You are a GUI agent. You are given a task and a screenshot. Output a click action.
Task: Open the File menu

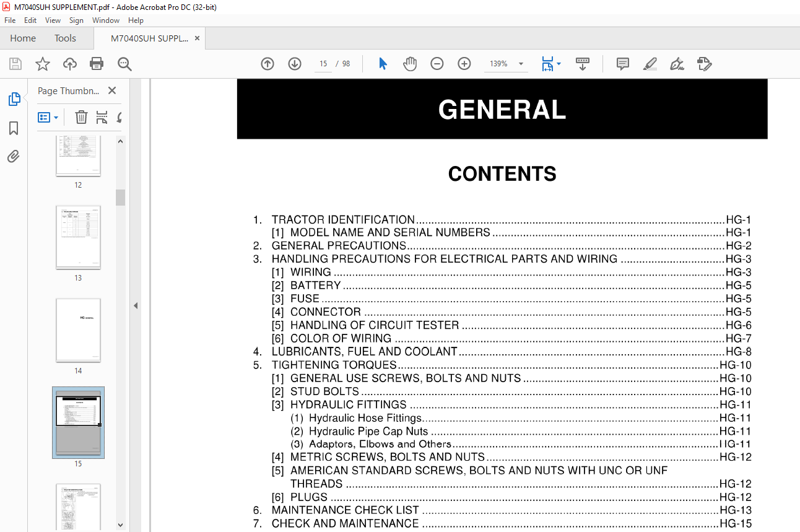point(10,20)
